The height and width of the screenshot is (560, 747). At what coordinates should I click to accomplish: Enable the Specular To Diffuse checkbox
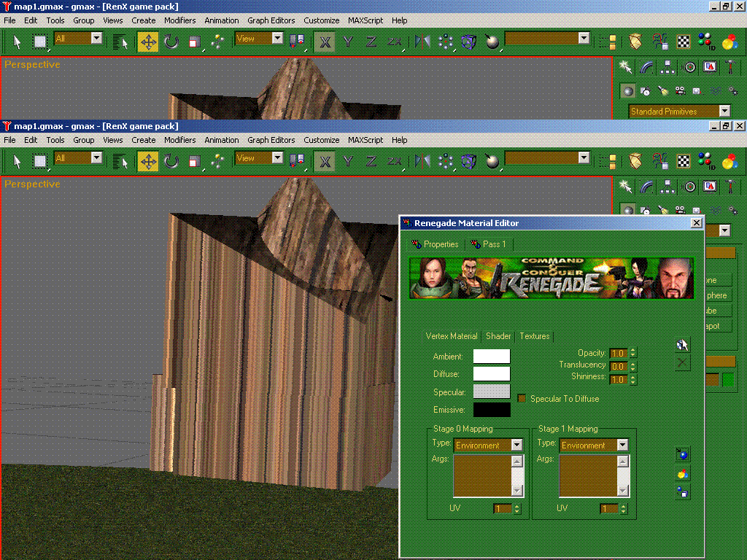(x=522, y=399)
